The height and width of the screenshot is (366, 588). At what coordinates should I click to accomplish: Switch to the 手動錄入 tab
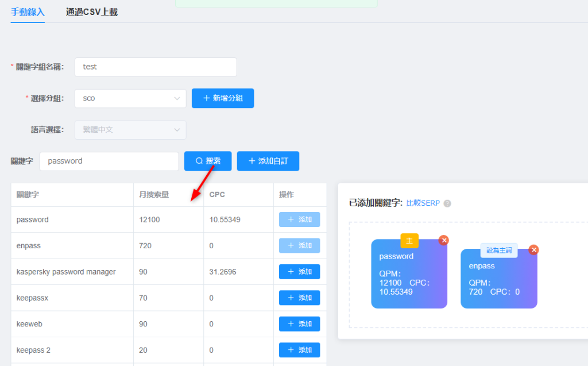point(28,12)
